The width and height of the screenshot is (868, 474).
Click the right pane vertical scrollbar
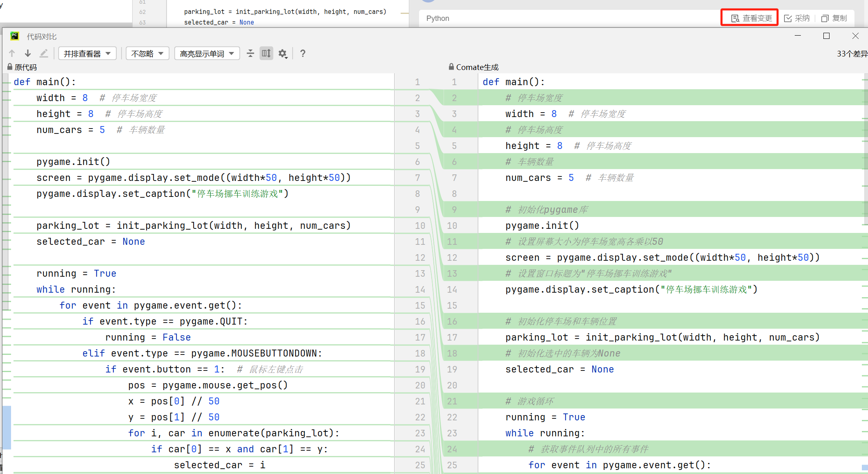[866, 149]
